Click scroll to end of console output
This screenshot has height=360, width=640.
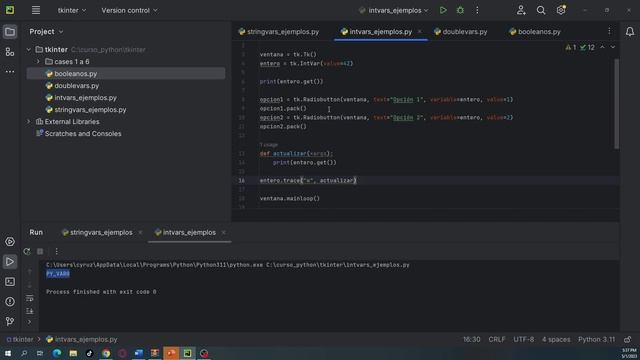(x=30, y=311)
